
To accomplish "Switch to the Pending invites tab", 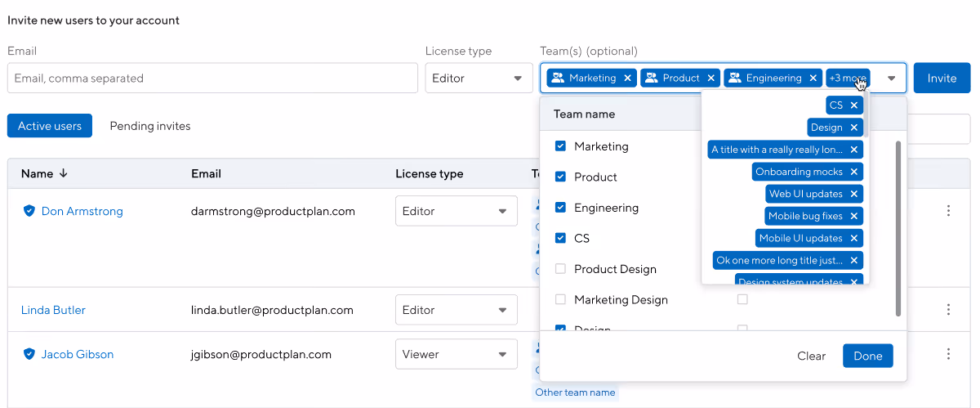I will (150, 126).
